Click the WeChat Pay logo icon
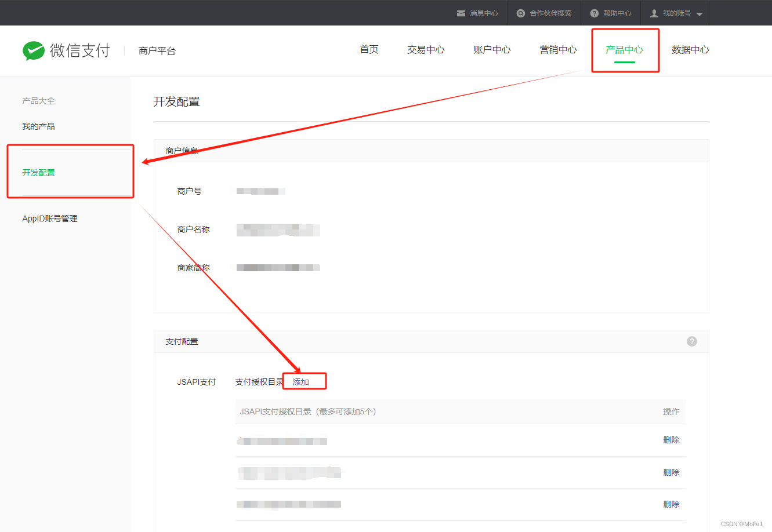 (34, 51)
